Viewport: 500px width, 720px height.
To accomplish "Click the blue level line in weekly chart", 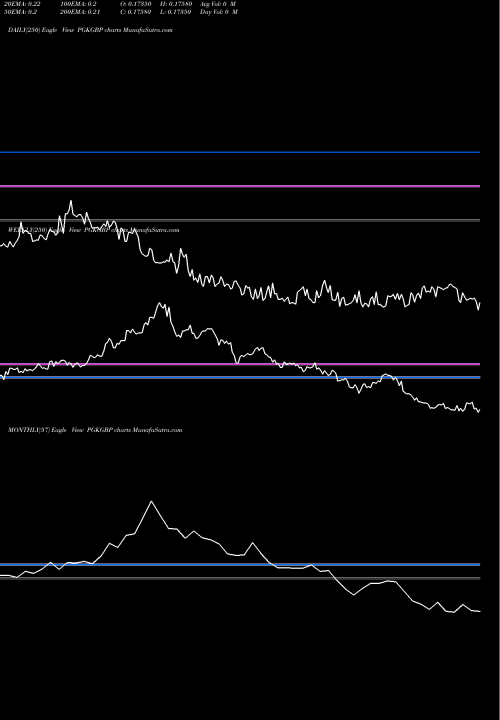I will (240, 377).
